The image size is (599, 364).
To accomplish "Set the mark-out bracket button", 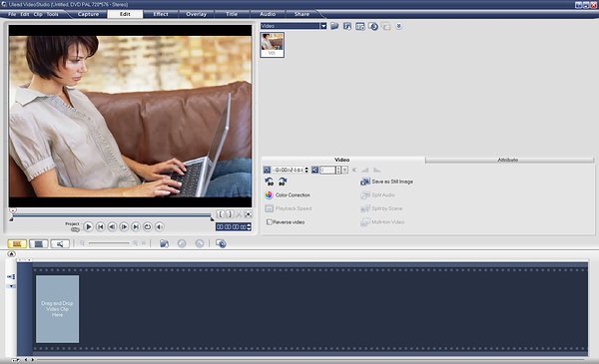I will pyautogui.click(x=230, y=214).
